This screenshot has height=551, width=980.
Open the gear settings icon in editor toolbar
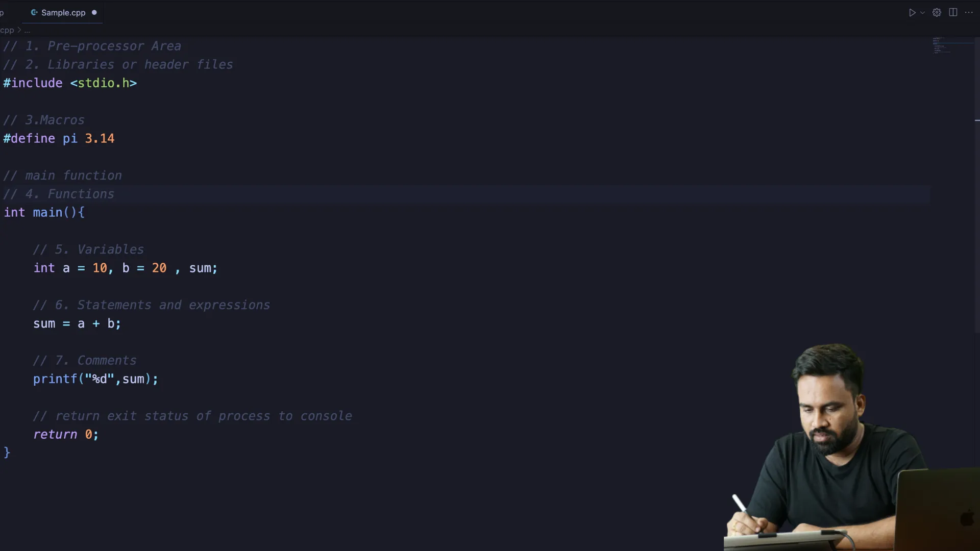(937, 13)
